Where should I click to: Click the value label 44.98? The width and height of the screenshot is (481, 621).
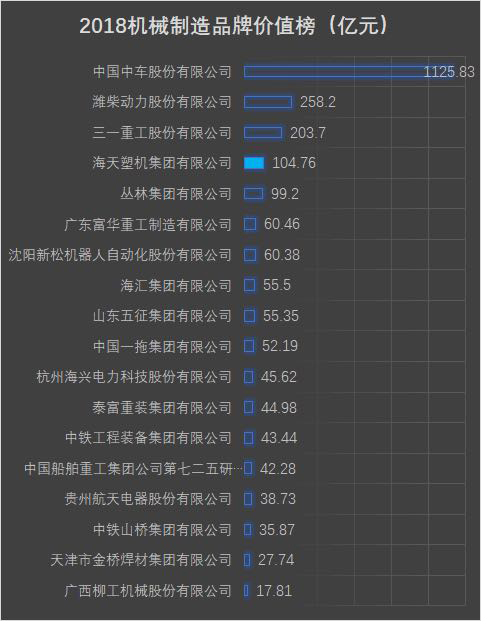(279, 408)
